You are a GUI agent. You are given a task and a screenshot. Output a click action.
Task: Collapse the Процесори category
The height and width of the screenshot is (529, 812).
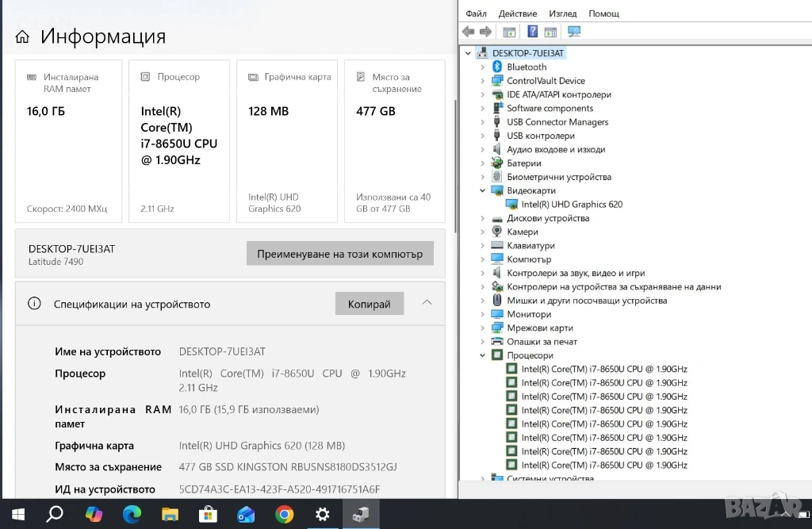(482, 356)
